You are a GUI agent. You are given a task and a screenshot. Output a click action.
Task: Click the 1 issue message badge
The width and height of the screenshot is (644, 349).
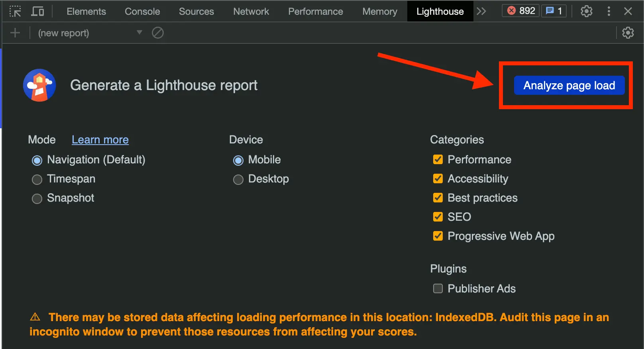pyautogui.click(x=554, y=11)
